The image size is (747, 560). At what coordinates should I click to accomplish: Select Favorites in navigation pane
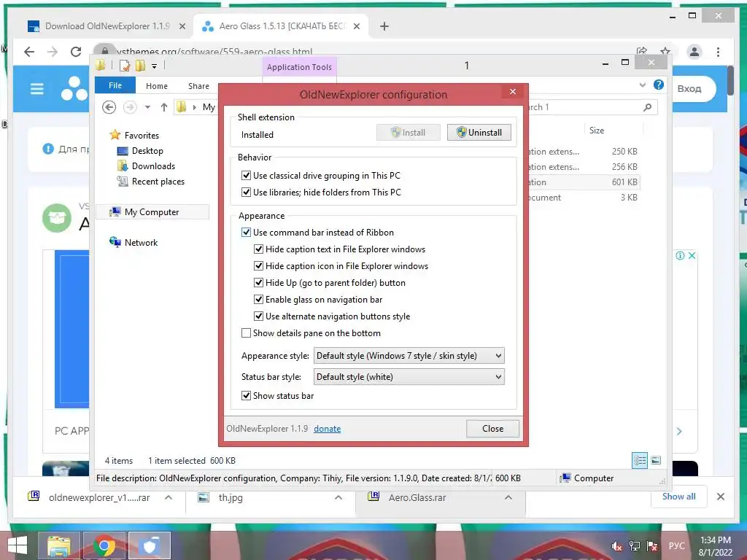coord(142,135)
